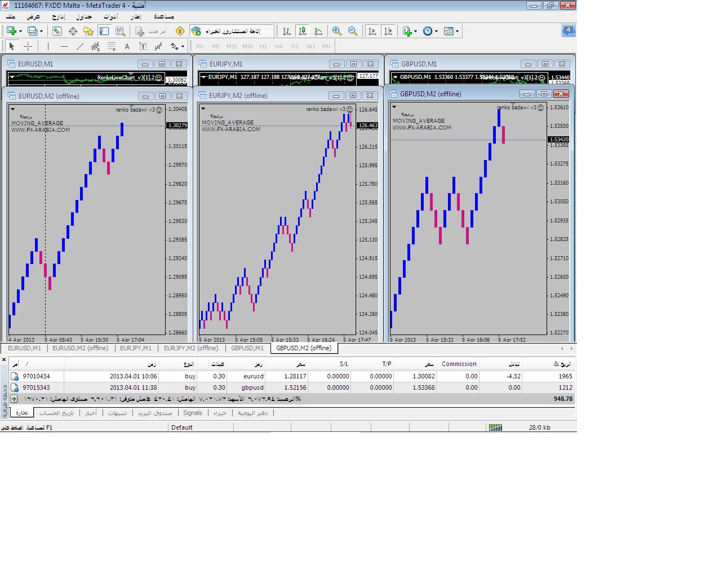Viewport: 728px width, 562px height.
Task: Expand the triangle in the EURJPY,M2 chart corner
Action: pos(203,109)
